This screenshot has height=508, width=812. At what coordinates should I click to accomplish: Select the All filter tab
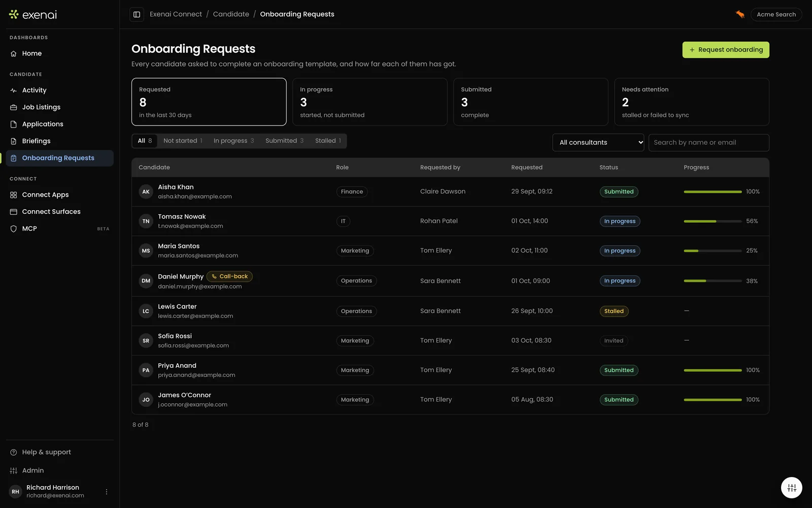(x=145, y=141)
